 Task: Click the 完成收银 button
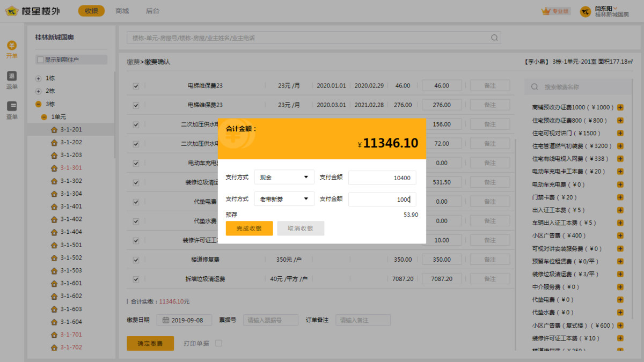pos(249,228)
